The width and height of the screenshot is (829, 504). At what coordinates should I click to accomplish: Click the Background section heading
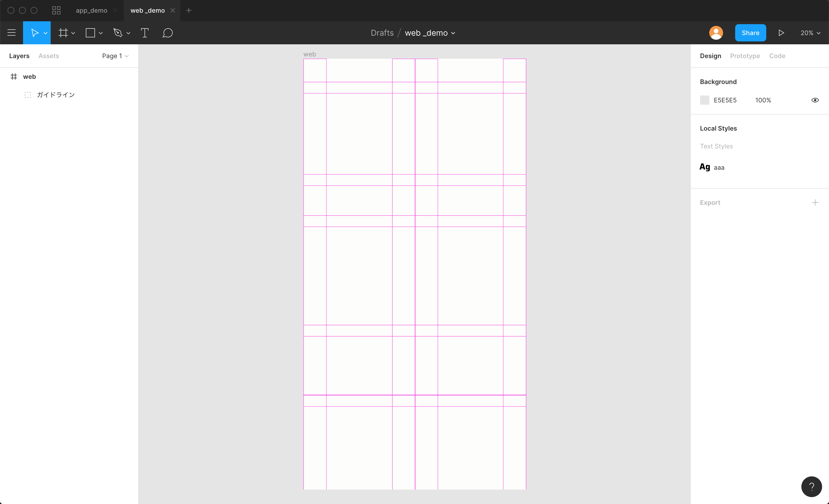point(718,82)
